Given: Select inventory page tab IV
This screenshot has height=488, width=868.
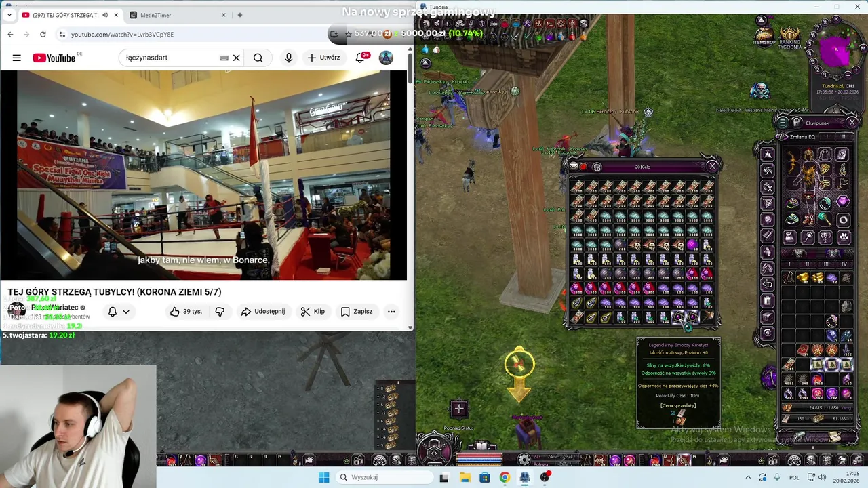Looking at the screenshot, I should (x=844, y=264).
